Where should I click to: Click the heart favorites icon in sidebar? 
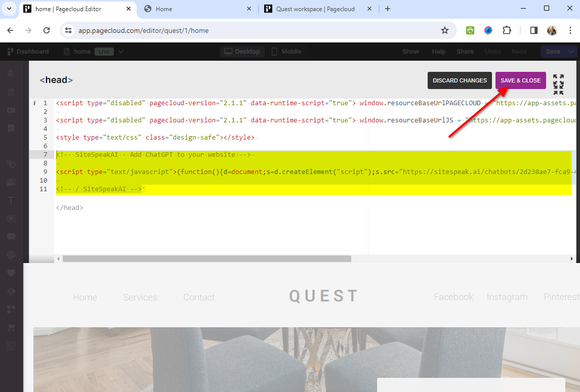tap(11, 273)
